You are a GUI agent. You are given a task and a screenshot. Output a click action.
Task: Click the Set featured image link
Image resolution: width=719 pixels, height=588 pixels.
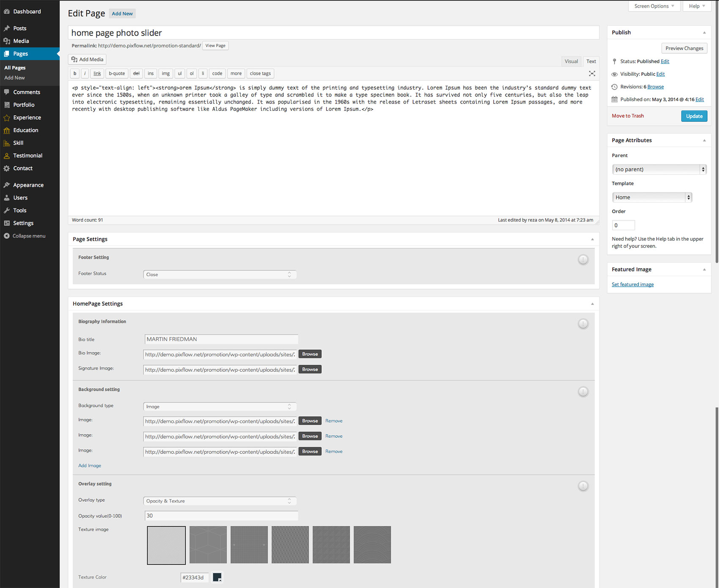coord(632,285)
